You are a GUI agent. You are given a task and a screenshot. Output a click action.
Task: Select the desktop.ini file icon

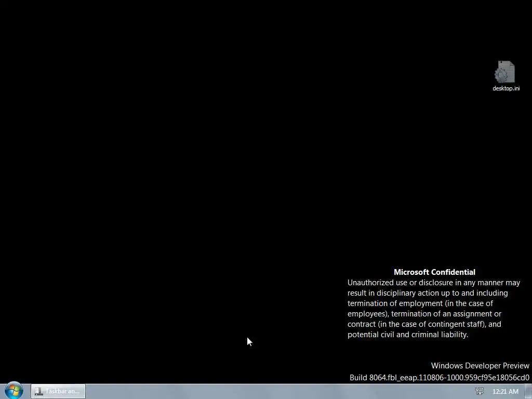pyautogui.click(x=505, y=72)
